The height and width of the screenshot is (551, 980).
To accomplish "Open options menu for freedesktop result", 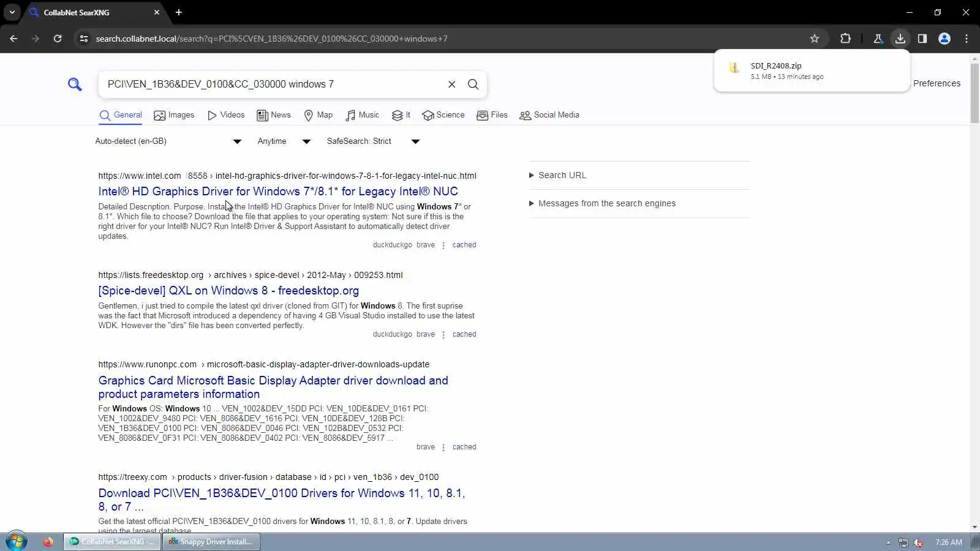I will 443,335.
